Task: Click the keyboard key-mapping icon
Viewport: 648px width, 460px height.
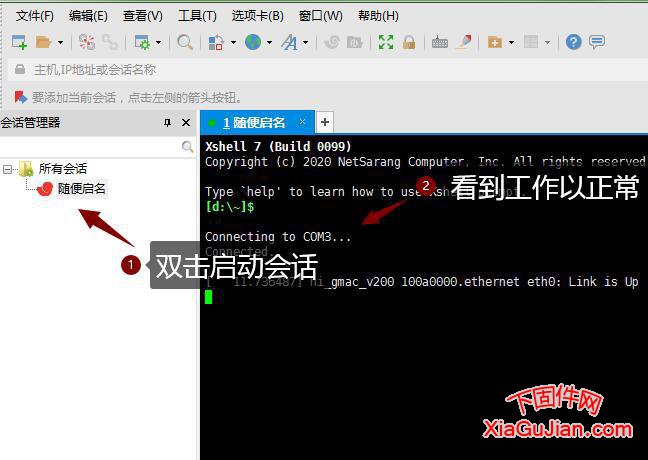Action: pos(440,42)
